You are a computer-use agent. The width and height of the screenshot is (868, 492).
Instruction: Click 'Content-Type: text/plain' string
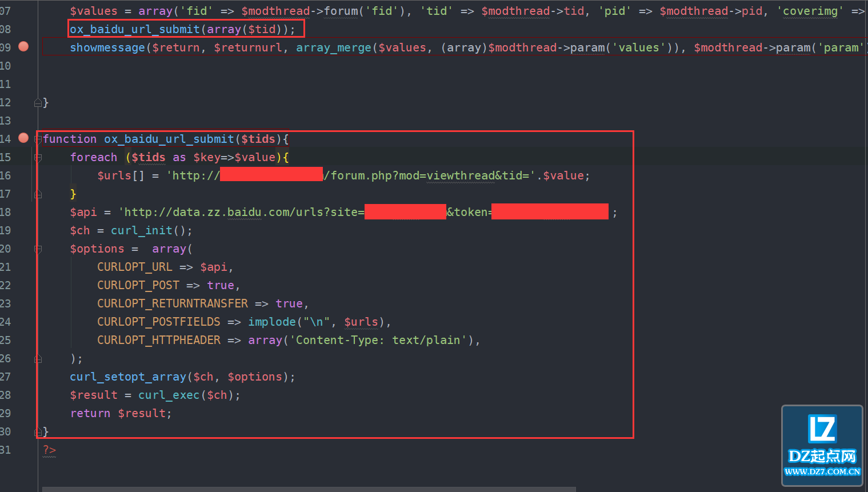click(x=378, y=340)
